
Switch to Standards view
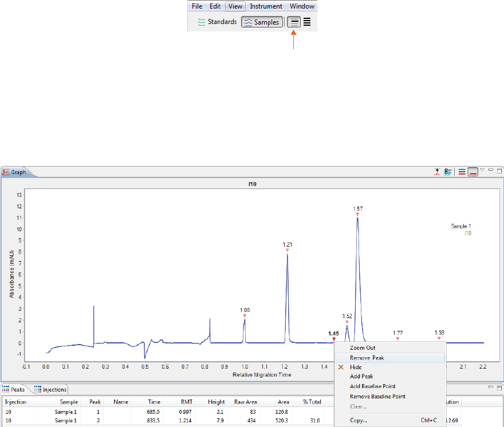click(x=218, y=22)
